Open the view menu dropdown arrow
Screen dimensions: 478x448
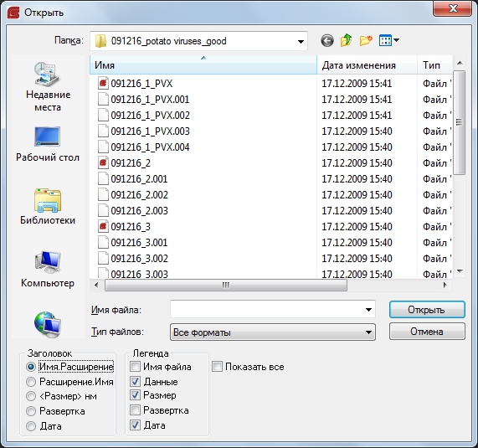(x=396, y=40)
